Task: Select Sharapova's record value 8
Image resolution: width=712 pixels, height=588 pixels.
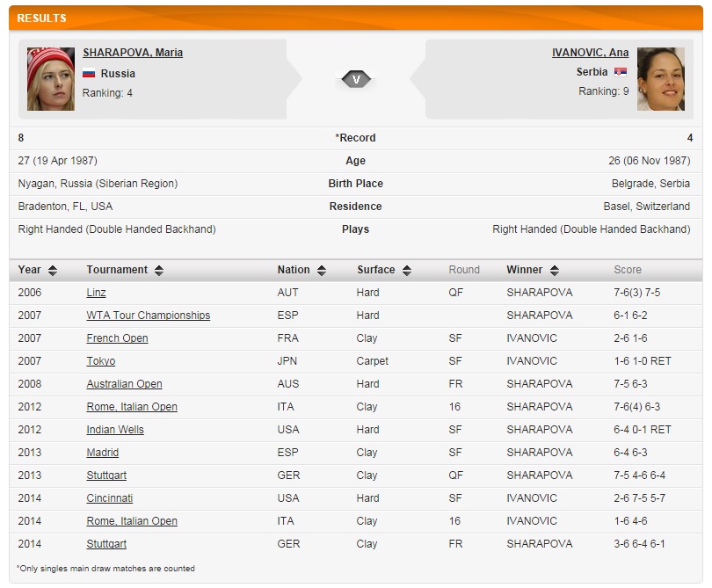Action: click(21, 138)
